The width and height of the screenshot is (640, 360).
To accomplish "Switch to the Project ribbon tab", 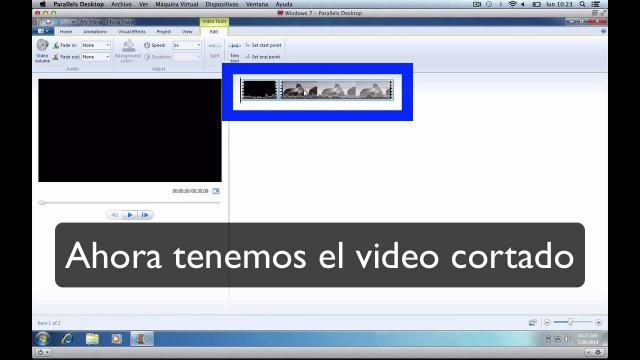I will [x=164, y=31].
